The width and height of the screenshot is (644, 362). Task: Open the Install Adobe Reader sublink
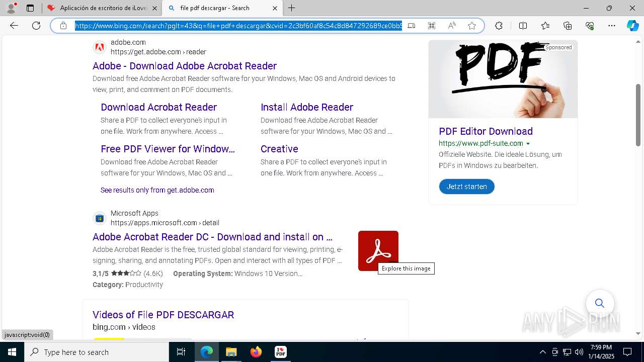(307, 107)
